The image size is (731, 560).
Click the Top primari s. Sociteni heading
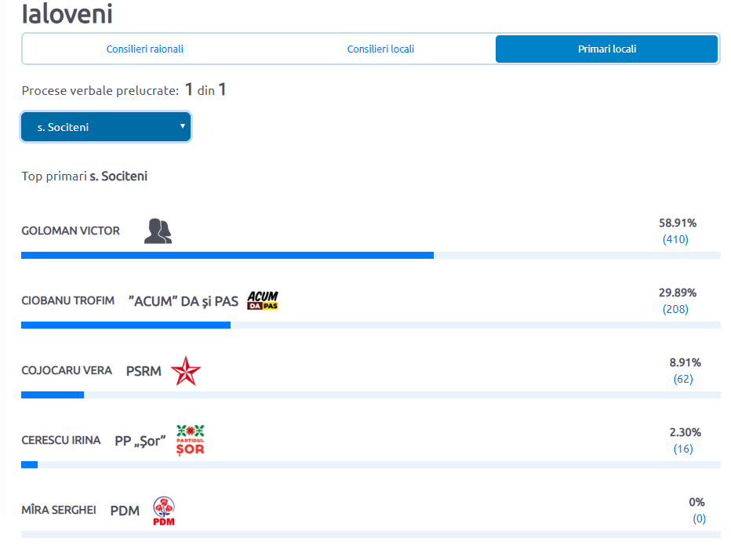[85, 176]
